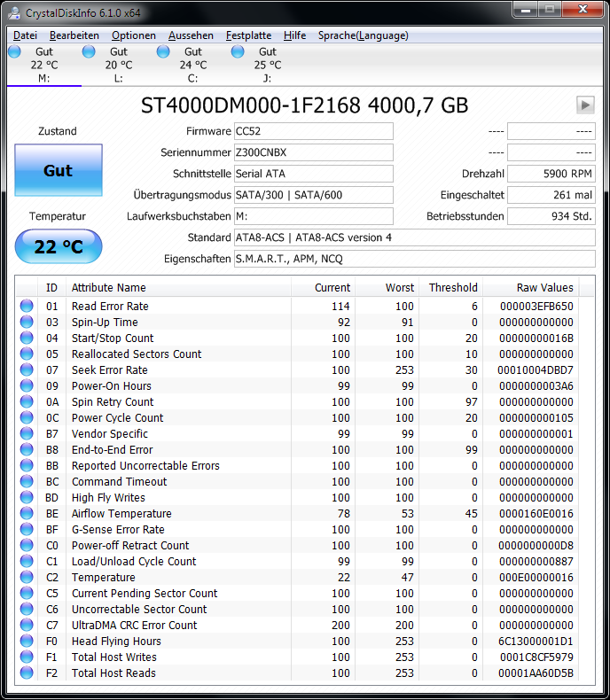Screen dimensions: 610x700
Task: Click the Laufwerksbuchstaben field M:
Action: point(314,216)
